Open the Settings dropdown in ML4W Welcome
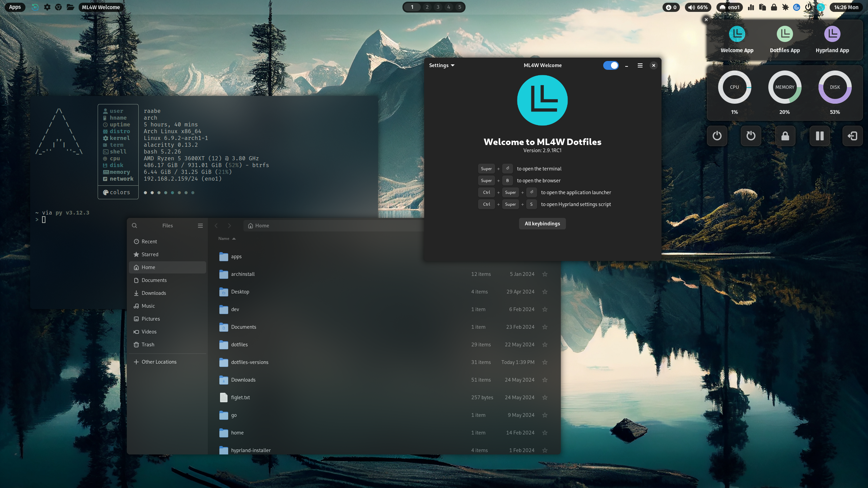The width and height of the screenshot is (868, 488). coord(441,65)
